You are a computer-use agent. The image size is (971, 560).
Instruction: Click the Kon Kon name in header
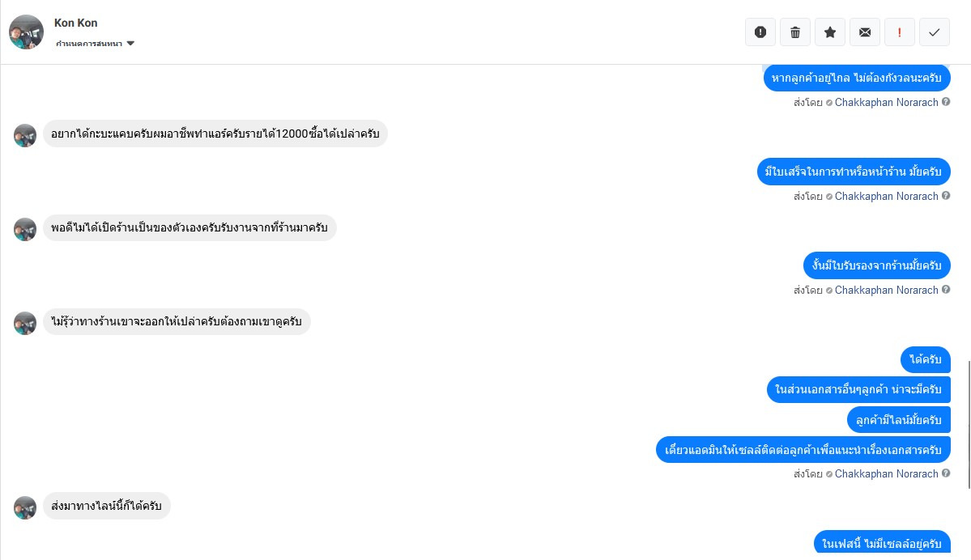coord(75,23)
